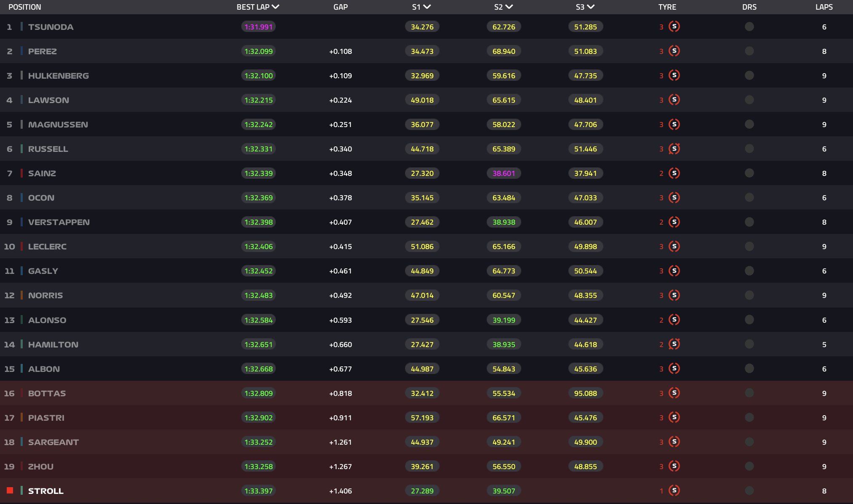Click Tsunoda's best lap 1:31.991
The image size is (853, 504).
259,27
